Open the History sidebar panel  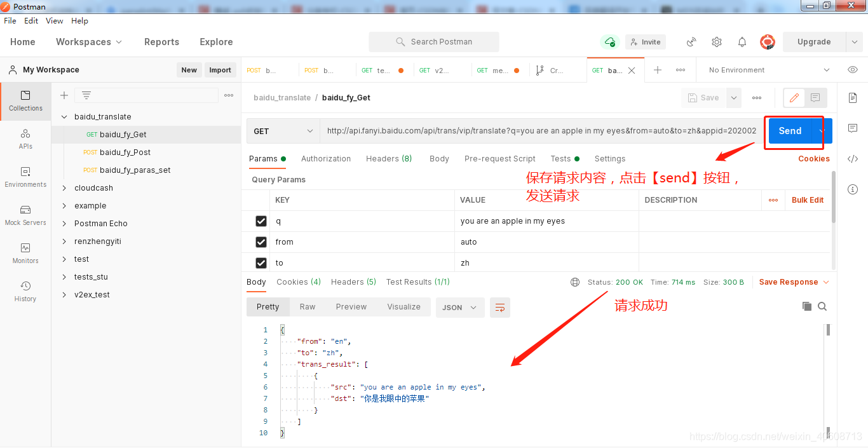click(x=25, y=292)
